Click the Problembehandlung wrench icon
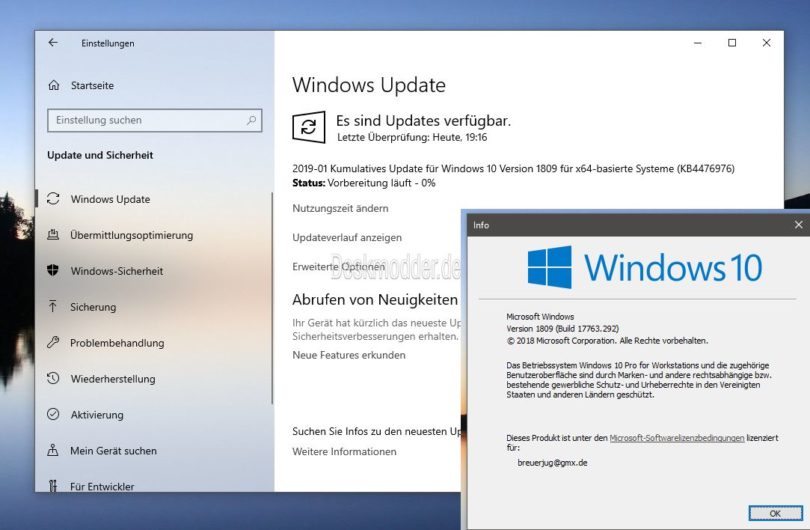The image size is (810, 530). tap(53, 343)
